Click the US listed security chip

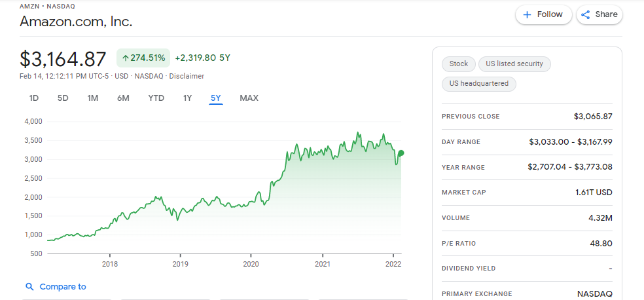(514, 64)
